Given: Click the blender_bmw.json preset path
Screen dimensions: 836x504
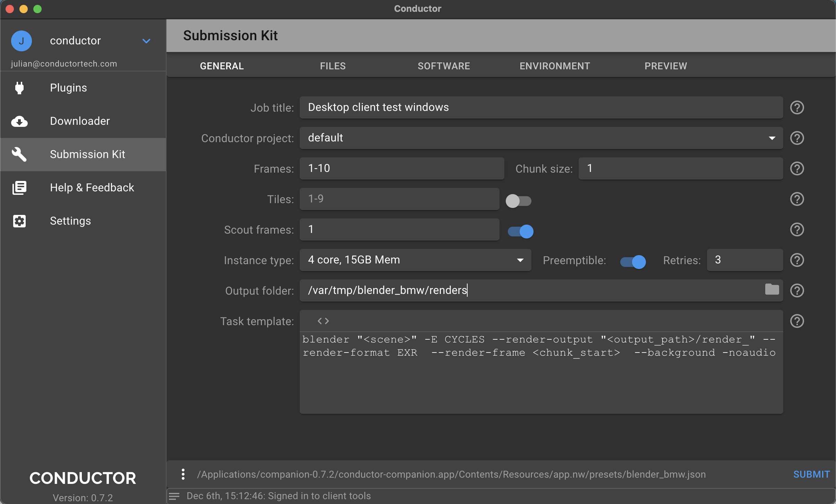Looking at the screenshot, I should [x=451, y=474].
